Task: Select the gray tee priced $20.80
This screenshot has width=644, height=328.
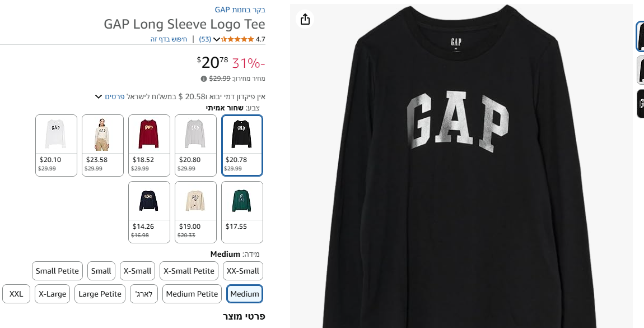Action: tap(195, 145)
